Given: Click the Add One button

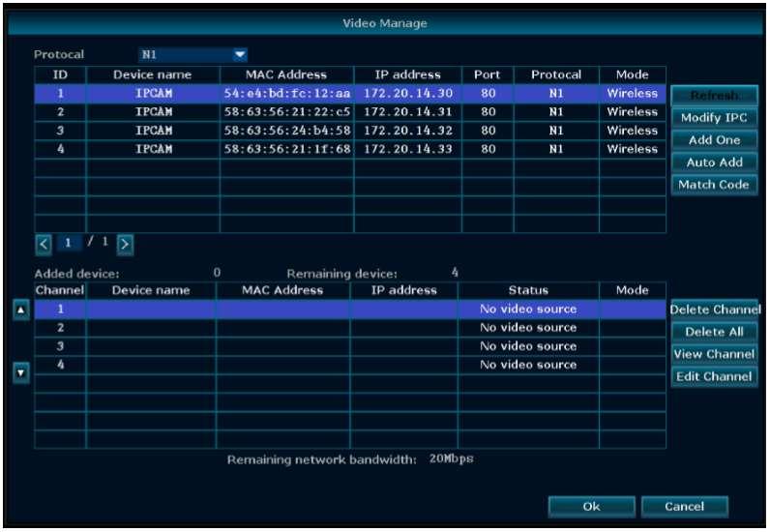Looking at the screenshot, I should tap(714, 140).
